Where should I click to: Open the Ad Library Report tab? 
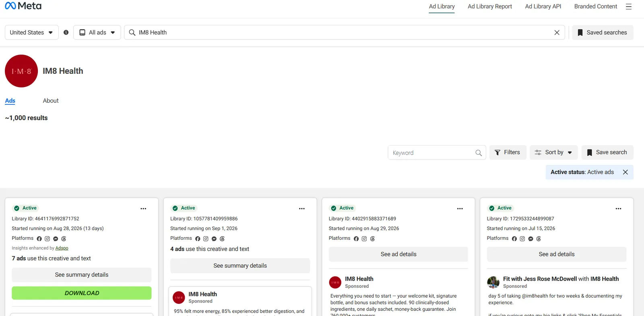pos(490,6)
